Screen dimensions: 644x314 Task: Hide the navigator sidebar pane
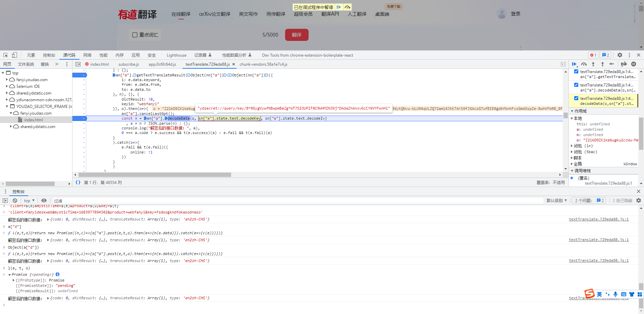point(78,64)
